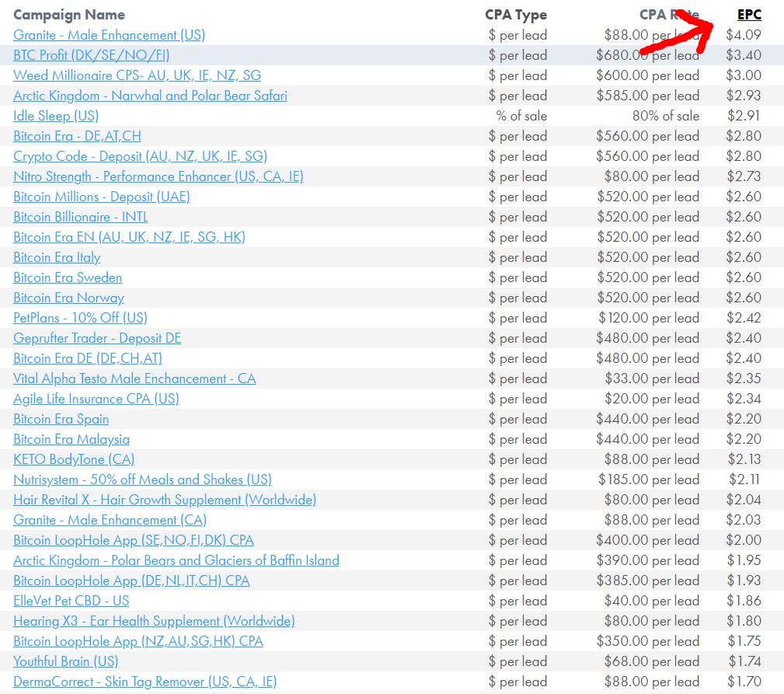The height and width of the screenshot is (694, 784).
Task: Select the $400.00 per lead rate
Action: point(647,540)
